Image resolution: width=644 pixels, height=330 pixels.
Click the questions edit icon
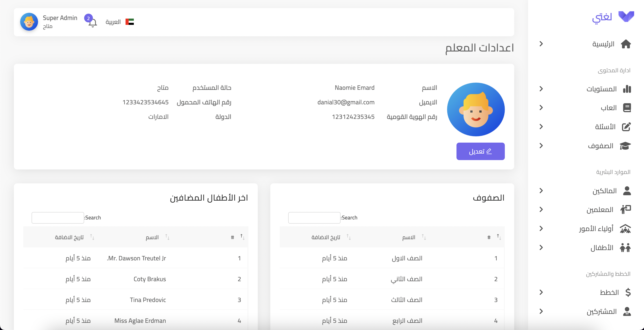(626, 127)
